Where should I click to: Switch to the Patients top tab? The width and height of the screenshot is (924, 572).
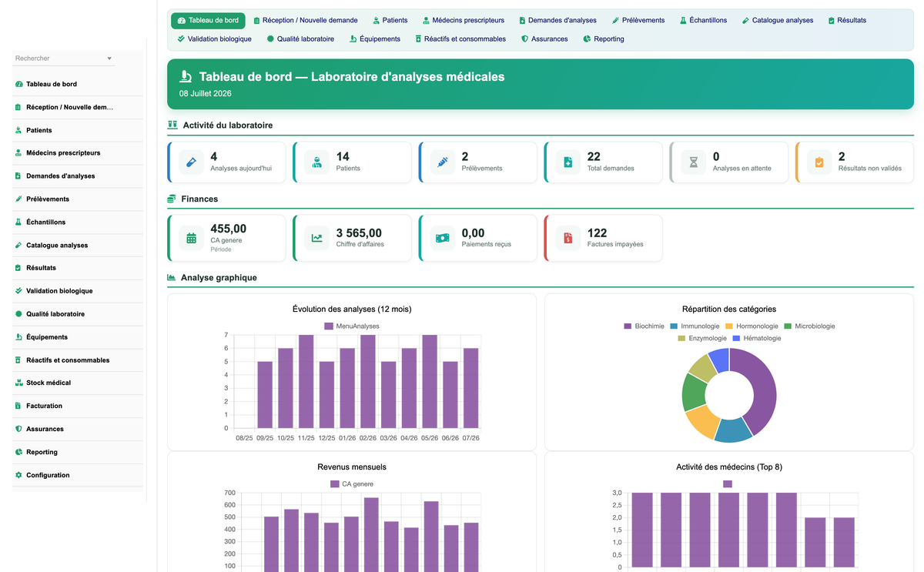point(390,21)
